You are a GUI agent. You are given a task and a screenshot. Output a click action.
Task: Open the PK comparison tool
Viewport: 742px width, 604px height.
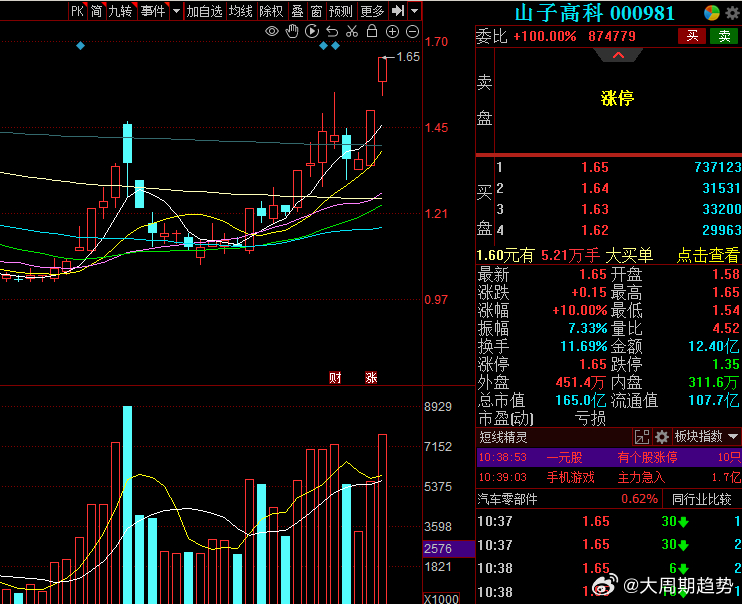pyautogui.click(x=78, y=11)
